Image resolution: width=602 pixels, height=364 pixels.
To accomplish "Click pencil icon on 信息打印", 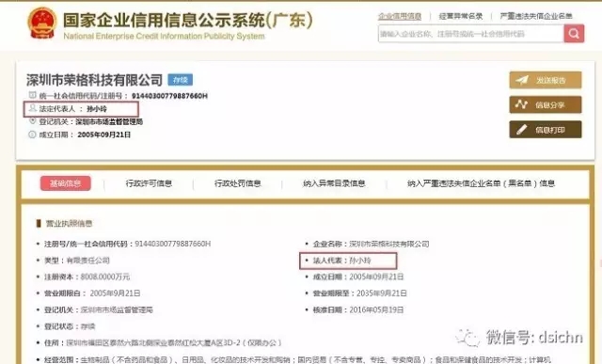I will click(x=521, y=130).
